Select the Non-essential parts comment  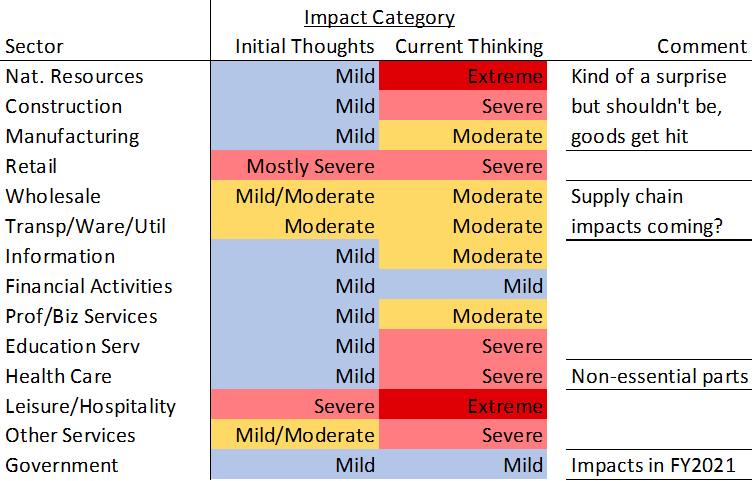pos(659,376)
